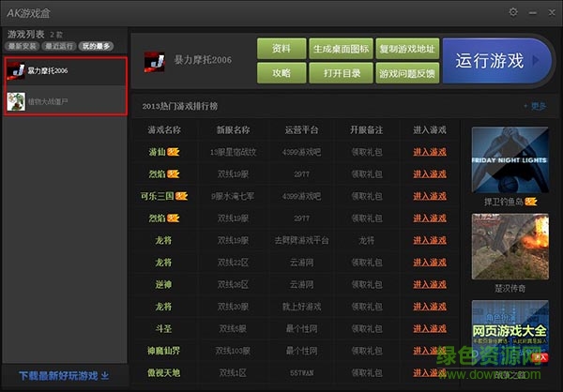This screenshot has width=563, height=392.
Task: Click the game name 斗圣
Action: (x=163, y=328)
